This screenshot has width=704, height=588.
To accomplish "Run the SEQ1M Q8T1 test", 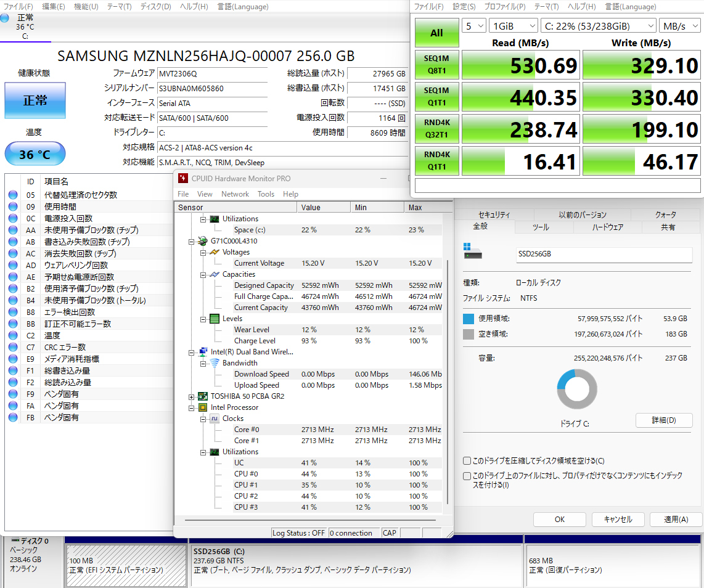I will [x=437, y=65].
